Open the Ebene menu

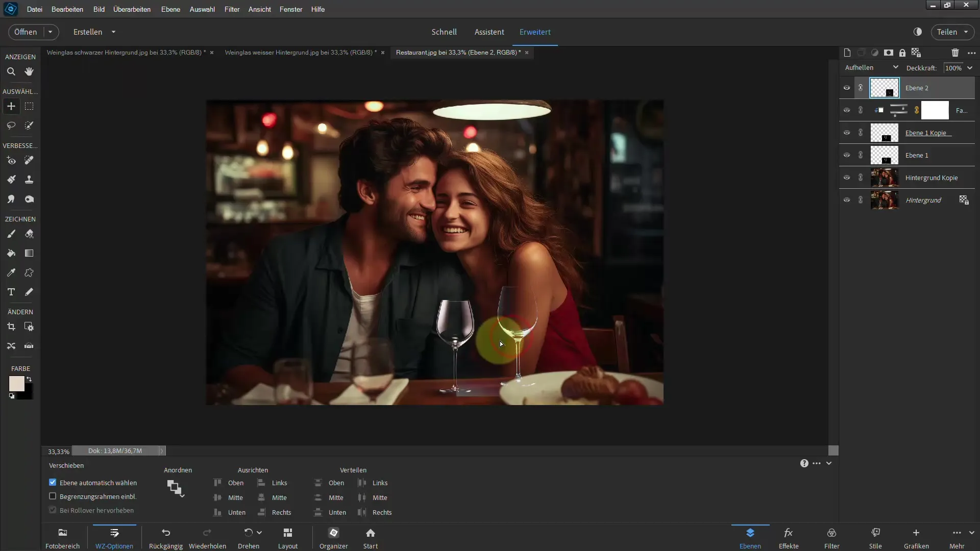(170, 9)
